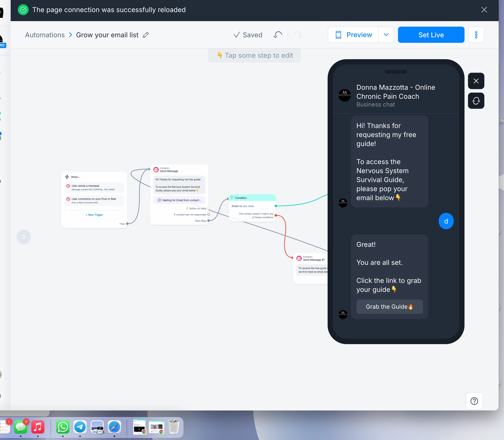Click the Next Step connector dot
This screenshot has width=504, height=440.
(x=209, y=221)
